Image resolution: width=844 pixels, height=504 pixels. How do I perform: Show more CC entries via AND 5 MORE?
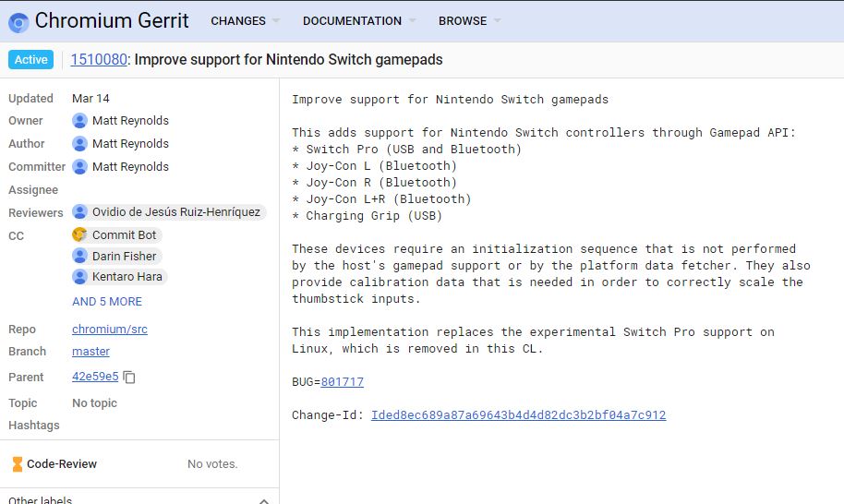pos(107,302)
